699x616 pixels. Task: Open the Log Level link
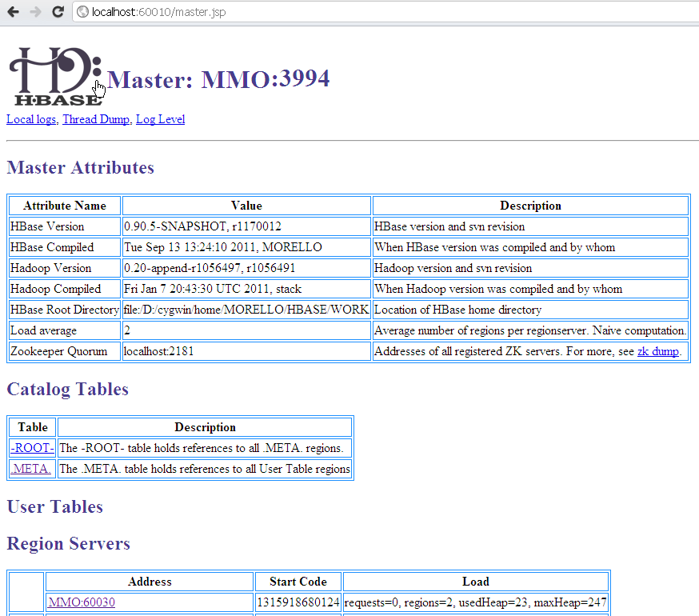tap(159, 118)
